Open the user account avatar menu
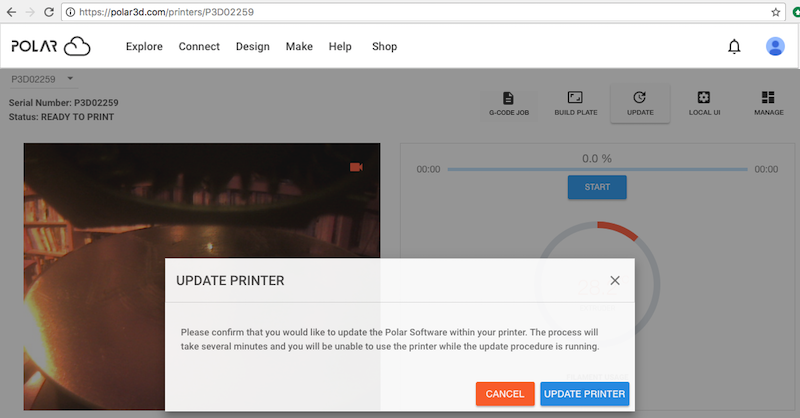 point(775,46)
